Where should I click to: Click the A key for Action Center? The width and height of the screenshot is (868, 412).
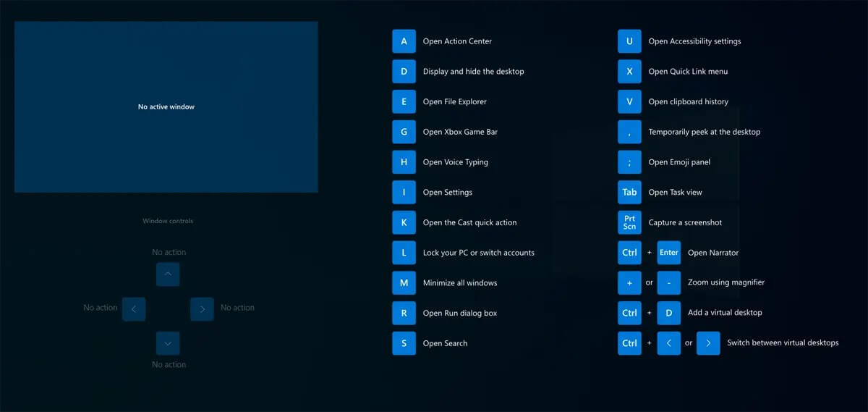point(404,41)
